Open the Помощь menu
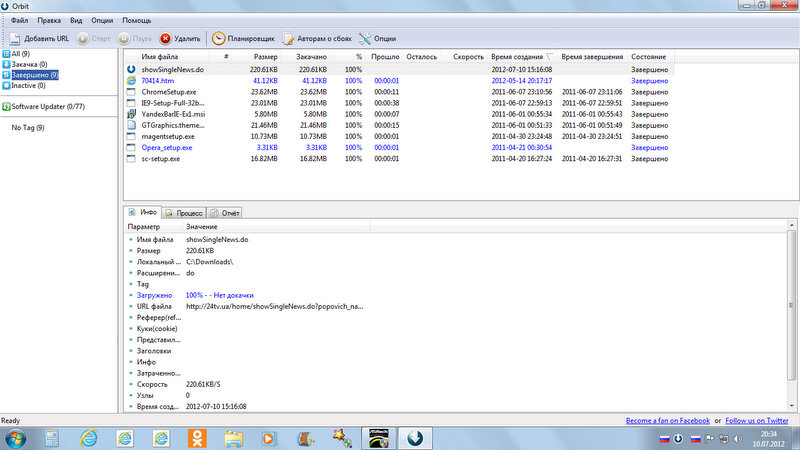 click(137, 20)
